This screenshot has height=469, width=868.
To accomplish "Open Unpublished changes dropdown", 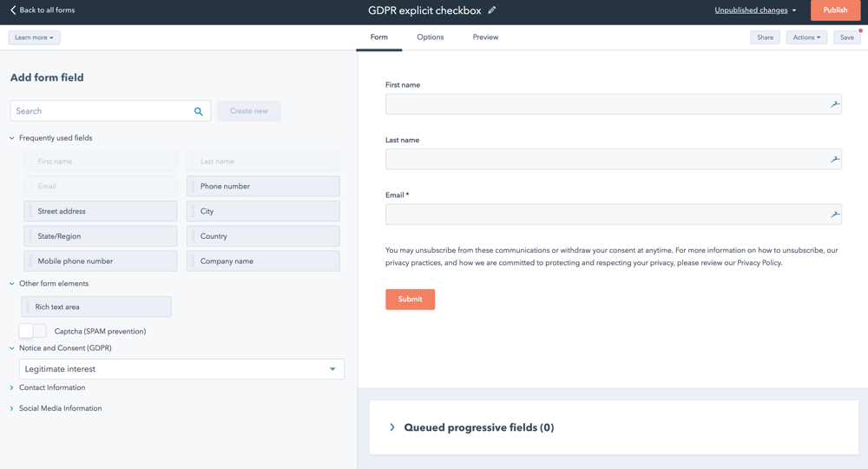I will click(755, 10).
